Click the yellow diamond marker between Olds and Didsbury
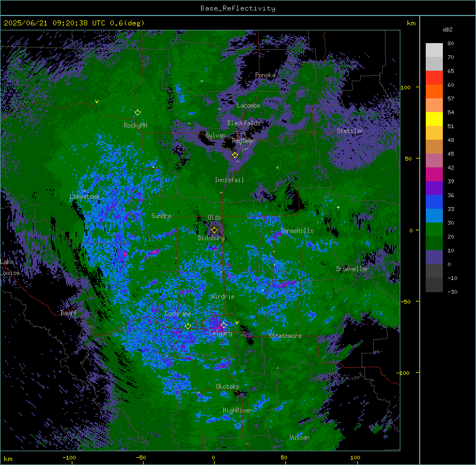This screenshot has height=465, width=476. (214, 230)
